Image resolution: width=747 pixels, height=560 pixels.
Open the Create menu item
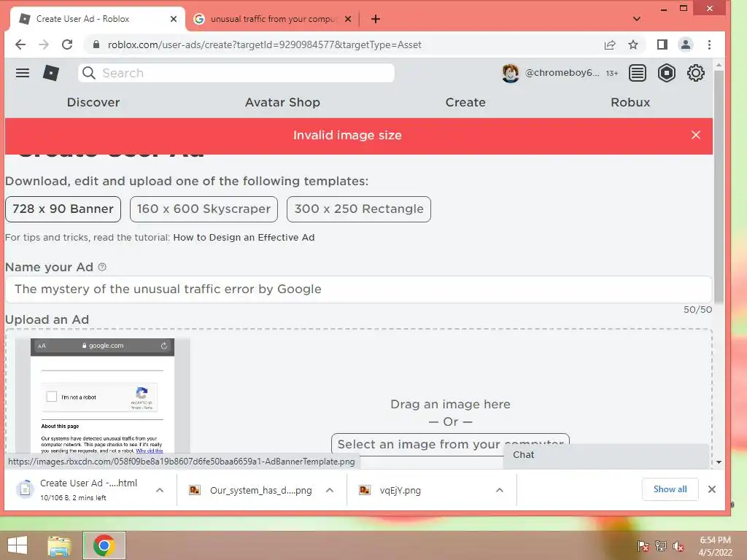click(465, 102)
